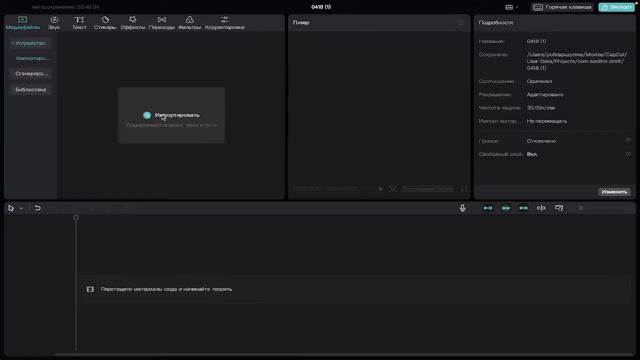
Task: Click the Подробности panel header
Action: (496, 23)
